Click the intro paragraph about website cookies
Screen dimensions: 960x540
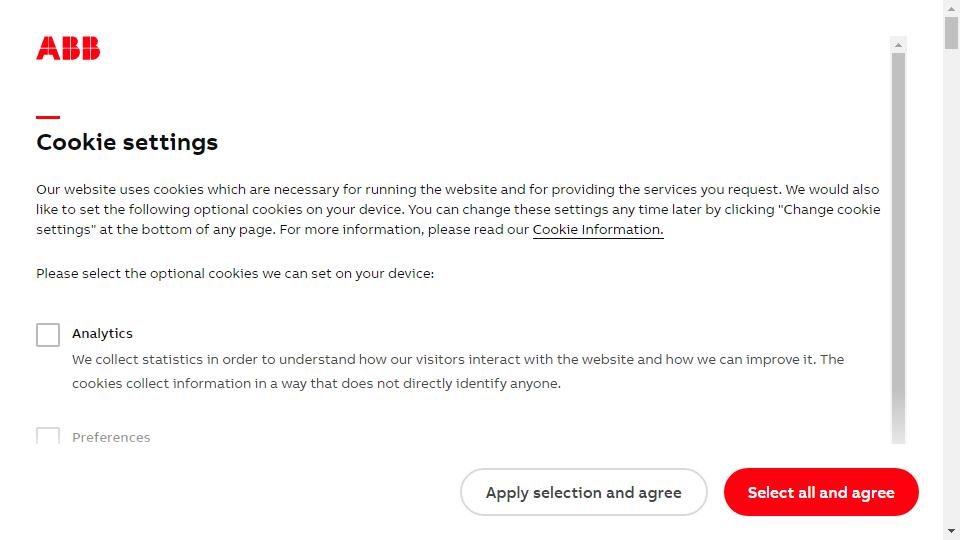(458, 209)
